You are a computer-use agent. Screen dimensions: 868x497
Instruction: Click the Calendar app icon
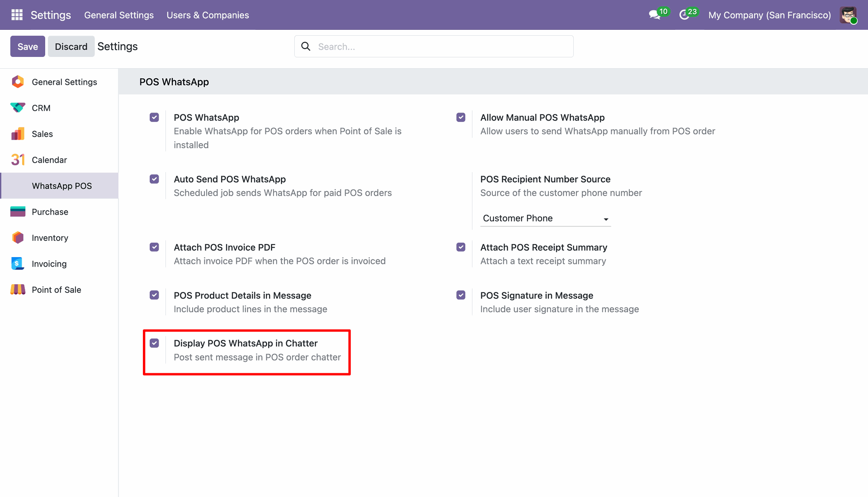pos(18,160)
